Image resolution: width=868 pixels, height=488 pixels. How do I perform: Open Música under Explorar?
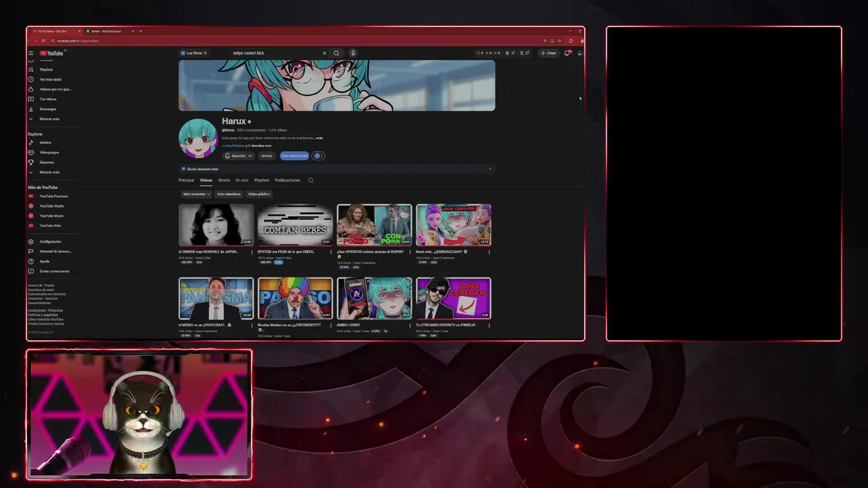coord(45,142)
